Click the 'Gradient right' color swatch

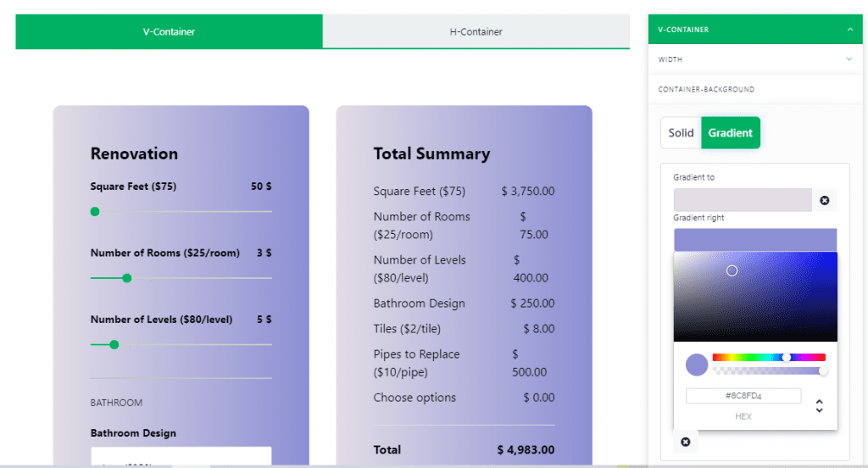pos(754,239)
